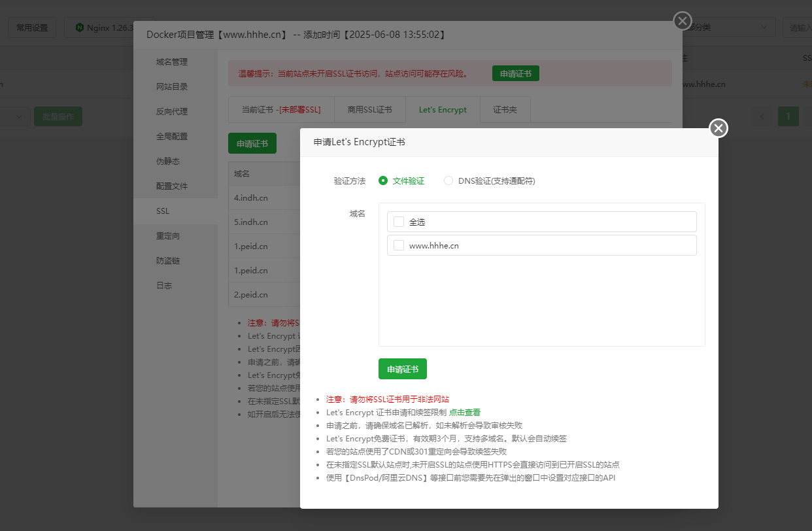
Task: Open 反向代理 in the sidebar
Action: coord(175,112)
